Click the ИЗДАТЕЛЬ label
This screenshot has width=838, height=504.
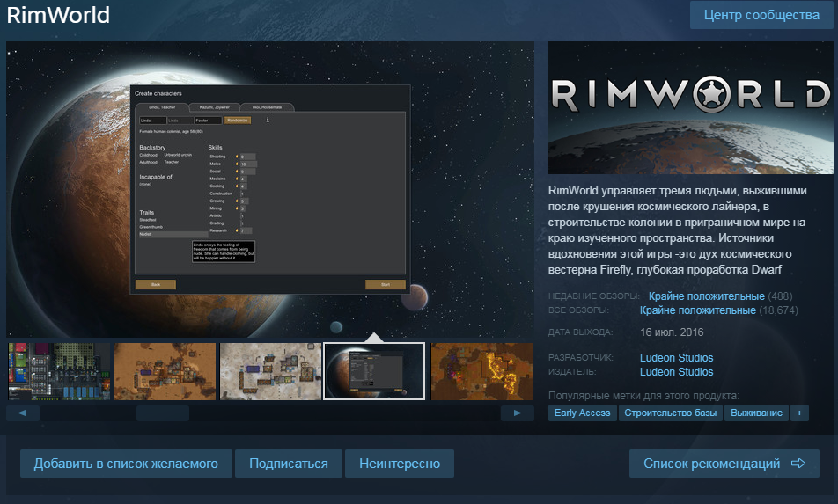tap(572, 371)
